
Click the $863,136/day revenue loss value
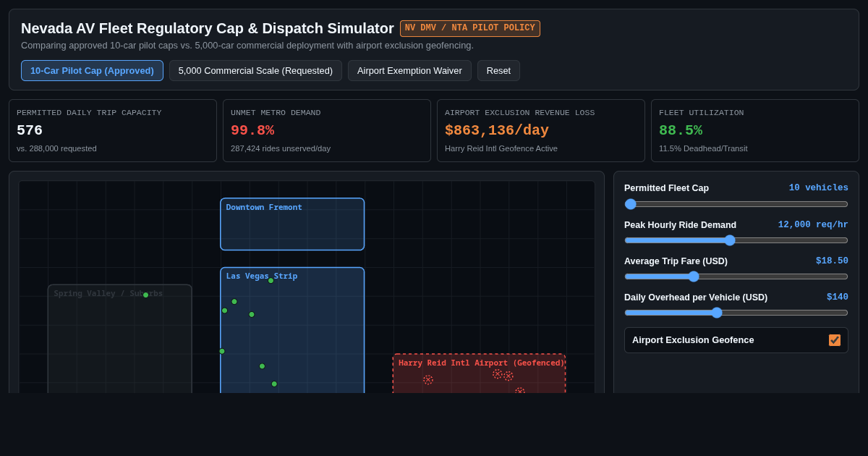coord(497,130)
